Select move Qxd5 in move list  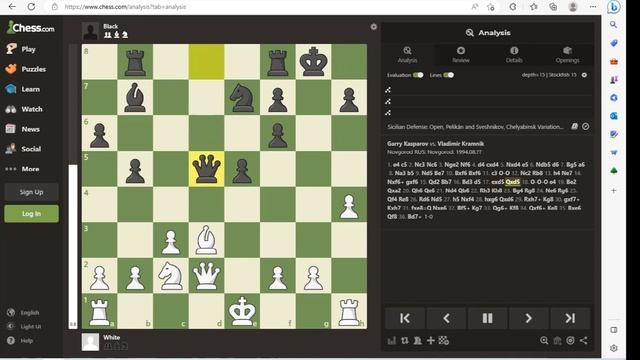(513, 182)
